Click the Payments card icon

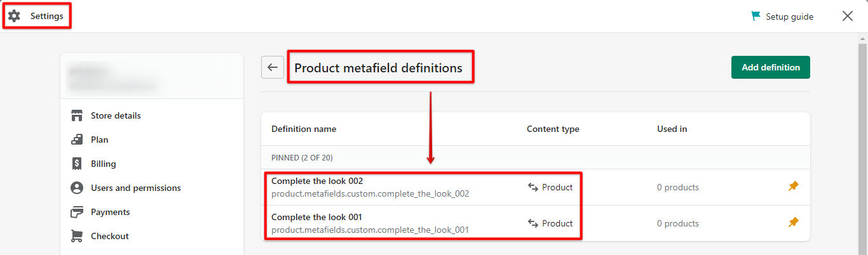77,212
